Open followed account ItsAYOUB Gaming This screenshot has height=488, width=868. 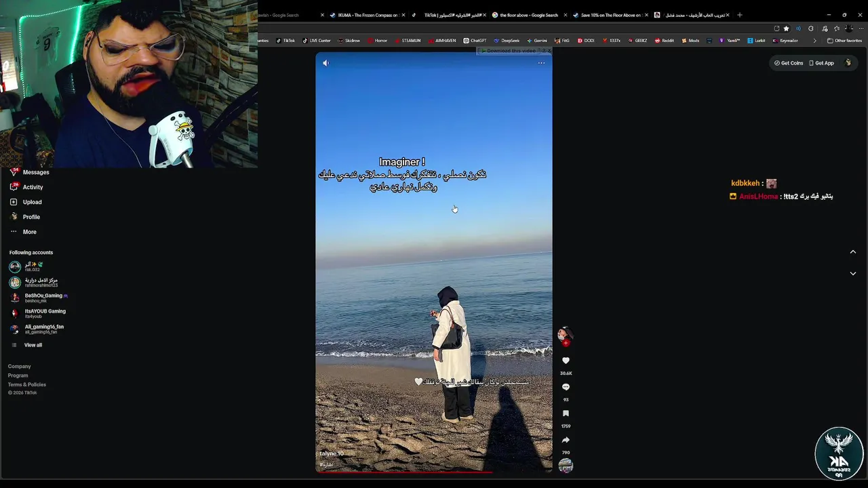37,313
